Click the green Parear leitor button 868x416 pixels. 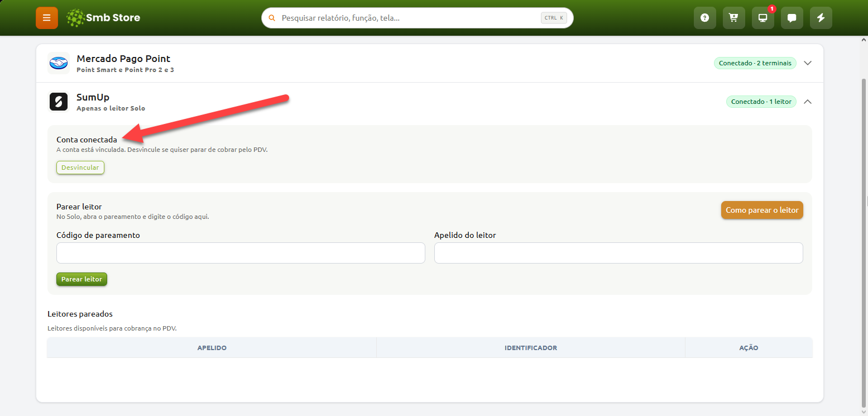coord(81,279)
